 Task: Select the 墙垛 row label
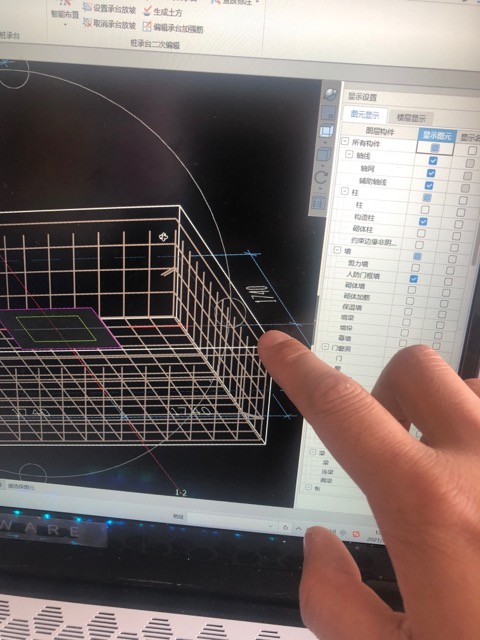tap(346, 327)
